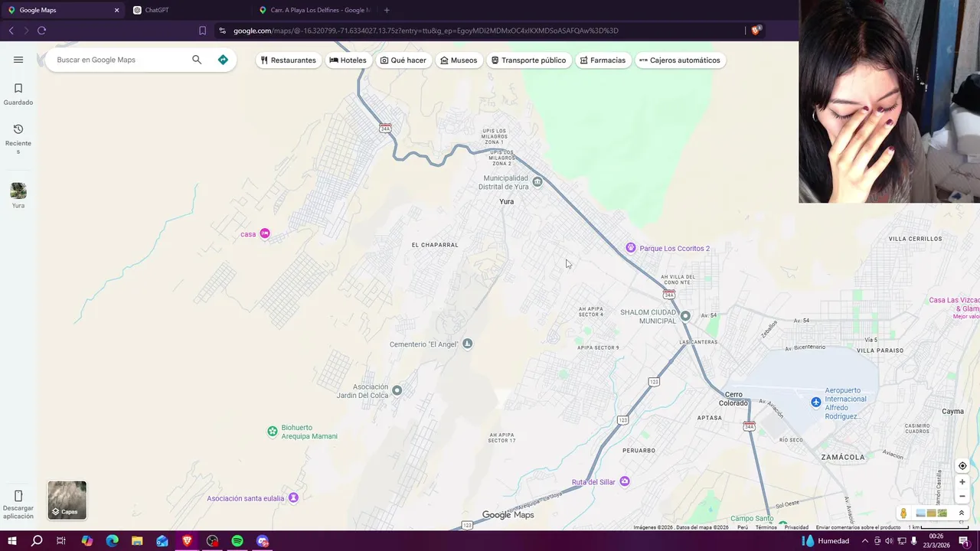Screen dimensions: 980x551
Task: Open the Términos footer link
Action: 766,527
